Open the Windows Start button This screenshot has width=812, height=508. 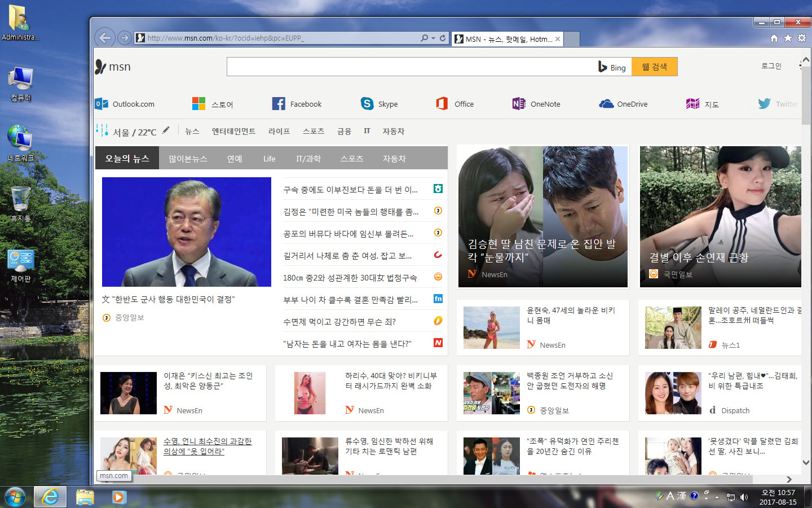point(15,497)
